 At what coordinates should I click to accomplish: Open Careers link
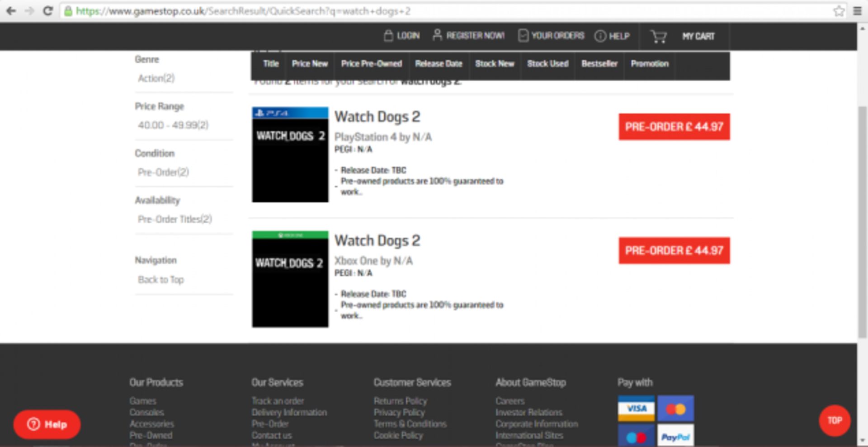[x=510, y=401]
